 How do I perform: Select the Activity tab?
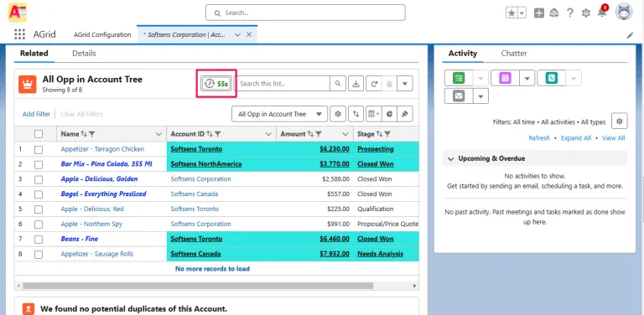tap(463, 54)
